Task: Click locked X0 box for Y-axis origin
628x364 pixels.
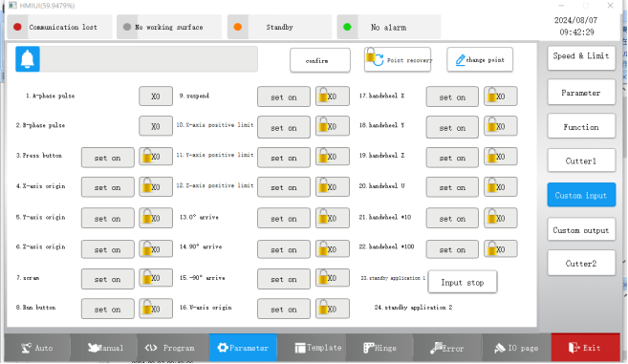Action: pos(156,218)
